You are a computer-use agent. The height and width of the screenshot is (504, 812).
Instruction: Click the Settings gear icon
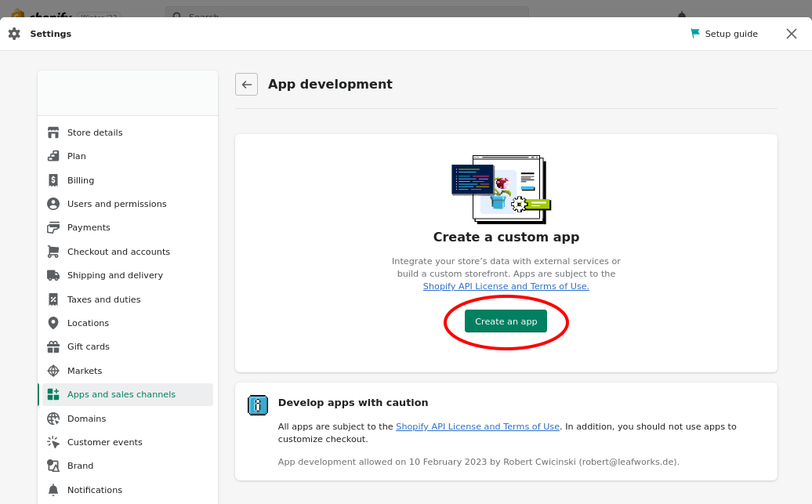tap(14, 34)
